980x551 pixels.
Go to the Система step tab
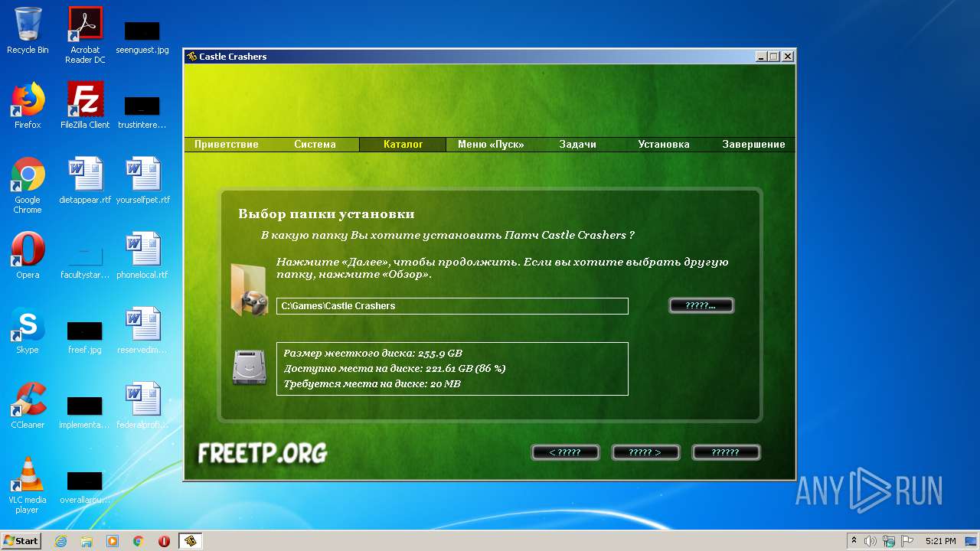click(315, 144)
